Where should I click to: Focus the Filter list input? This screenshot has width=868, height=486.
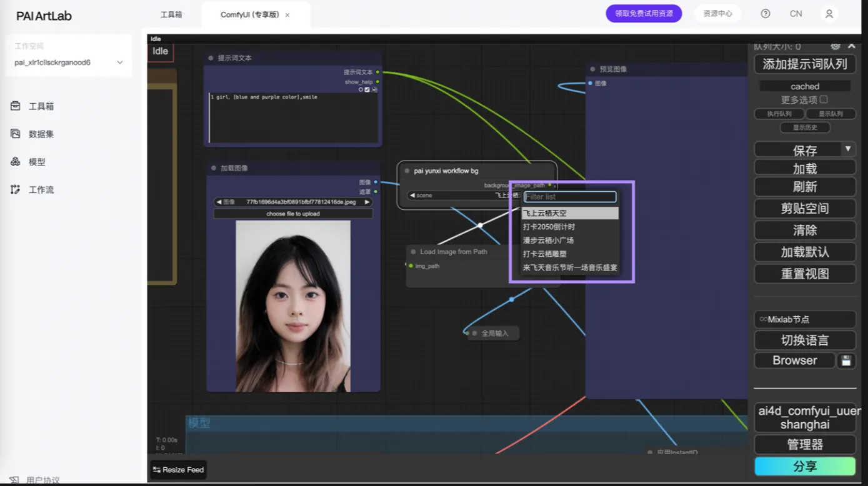point(570,197)
